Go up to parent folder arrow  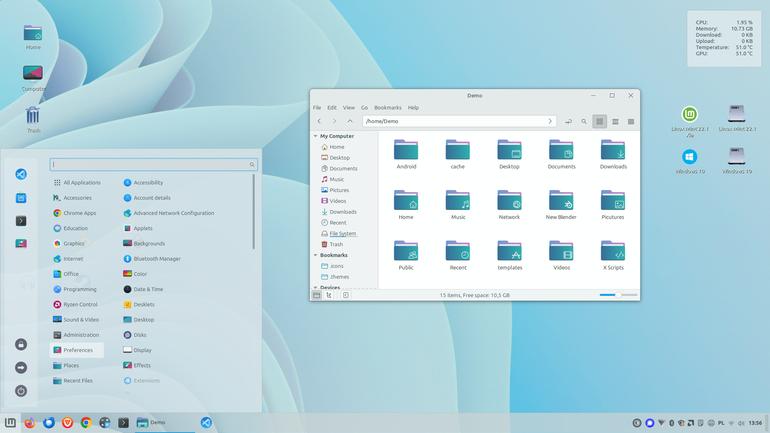tap(350, 121)
